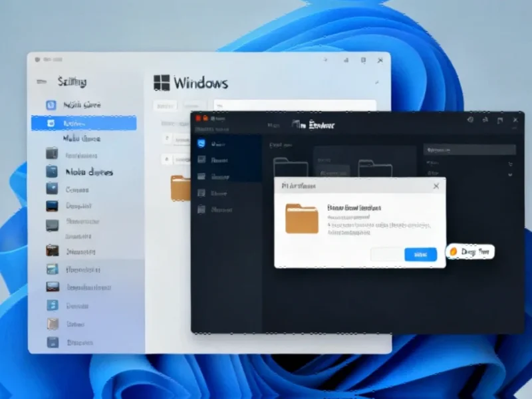532x399 pixels.
Task: Click the dark input field in File Explorer's right panel
Action: pos(469,150)
